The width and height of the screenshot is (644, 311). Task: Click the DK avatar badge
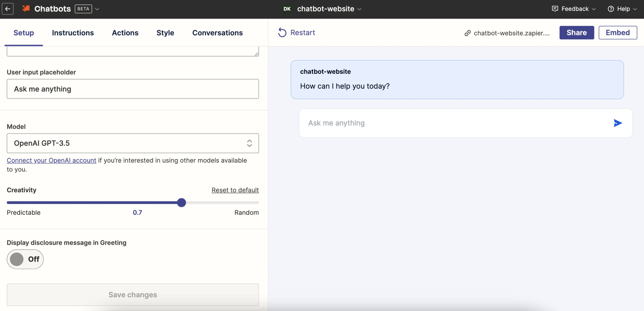[x=287, y=9]
